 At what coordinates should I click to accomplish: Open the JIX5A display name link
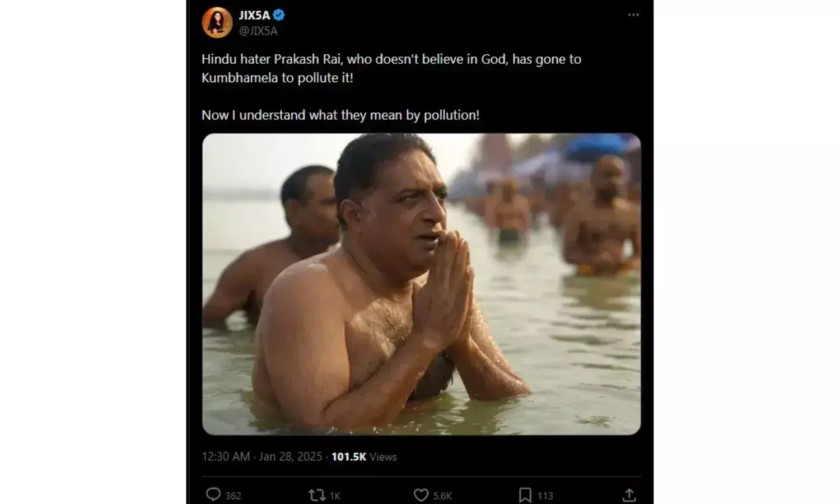click(x=254, y=15)
